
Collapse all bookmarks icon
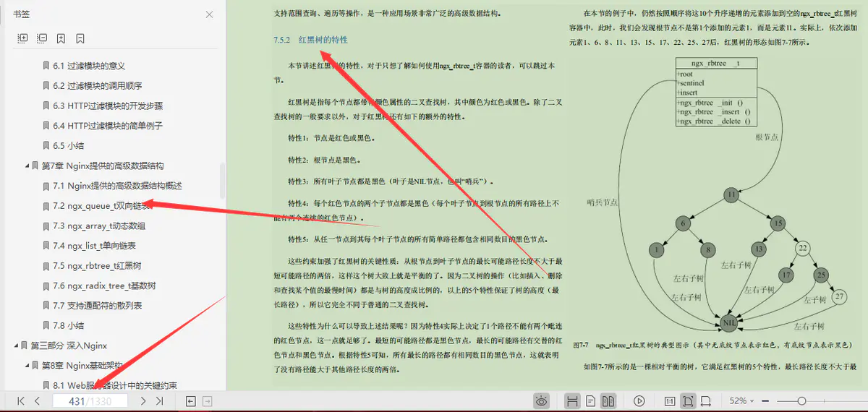point(42,38)
